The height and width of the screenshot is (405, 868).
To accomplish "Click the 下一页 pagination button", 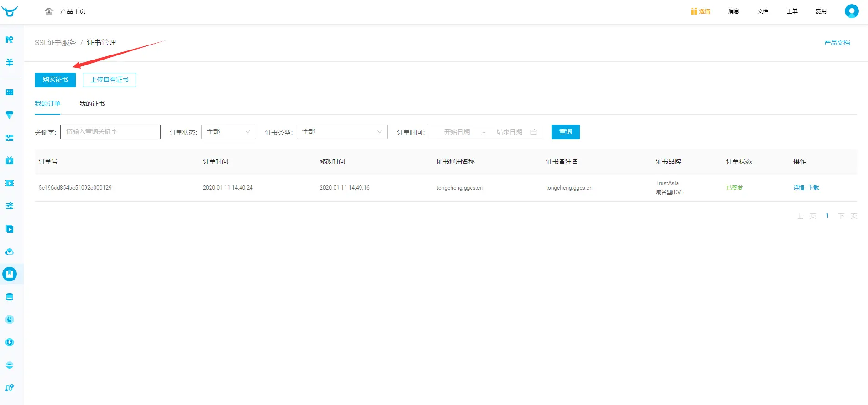I will point(848,216).
